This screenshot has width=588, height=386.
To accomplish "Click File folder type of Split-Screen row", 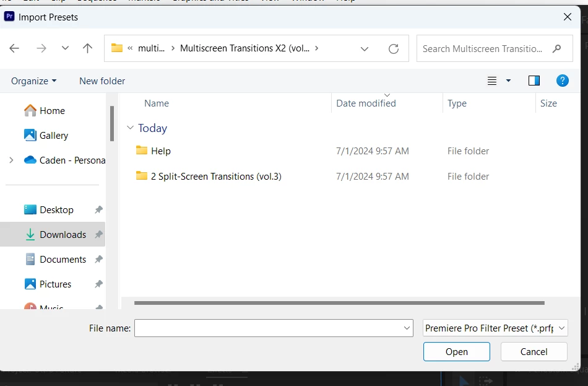I will click(x=468, y=177).
